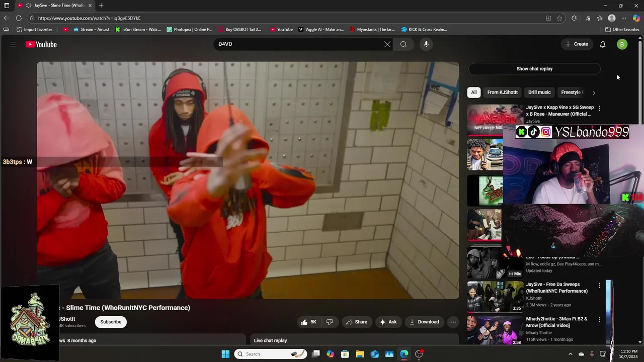Refresh the page

19,18
